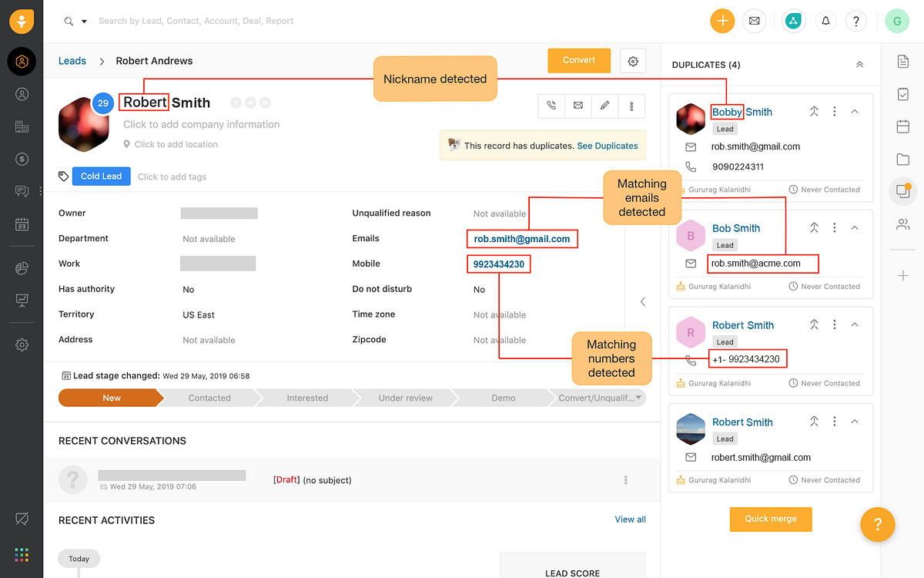Click the Freshworks logo at top left
The width and height of the screenshot is (924, 578).
(x=22, y=21)
